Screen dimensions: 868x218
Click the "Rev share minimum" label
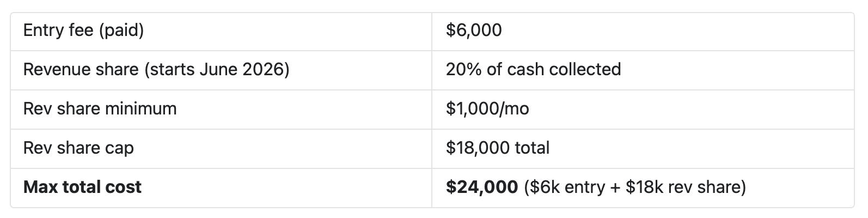[100, 108]
